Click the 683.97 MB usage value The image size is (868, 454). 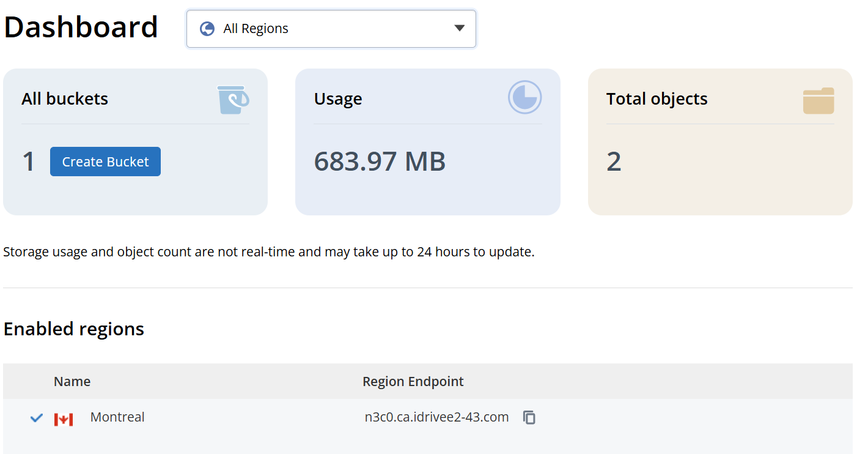[x=380, y=162]
